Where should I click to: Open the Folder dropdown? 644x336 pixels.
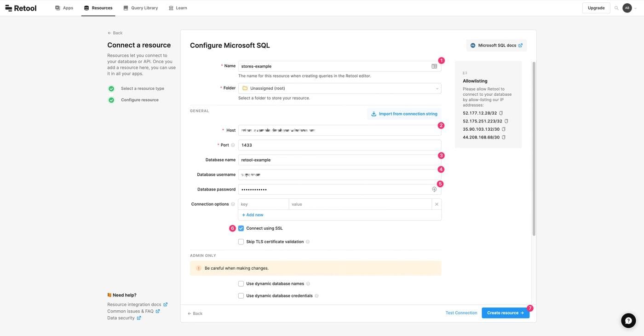339,88
